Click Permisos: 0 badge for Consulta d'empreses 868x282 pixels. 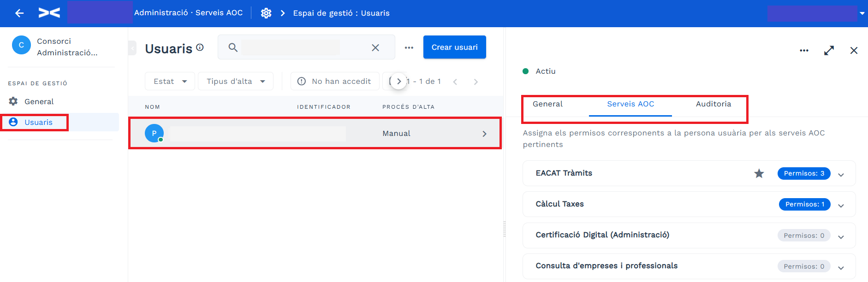click(804, 266)
